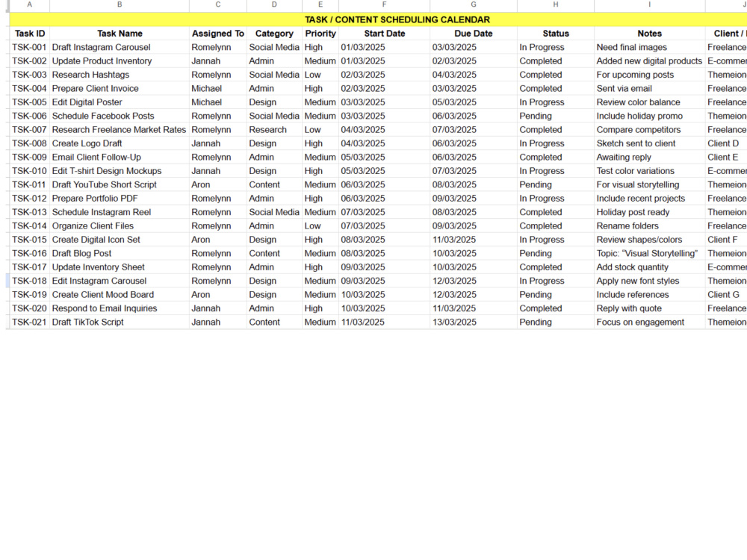The height and width of the screenshot is (560, 747).
Task: Click the Assigned To header cell
Action: 217,34
